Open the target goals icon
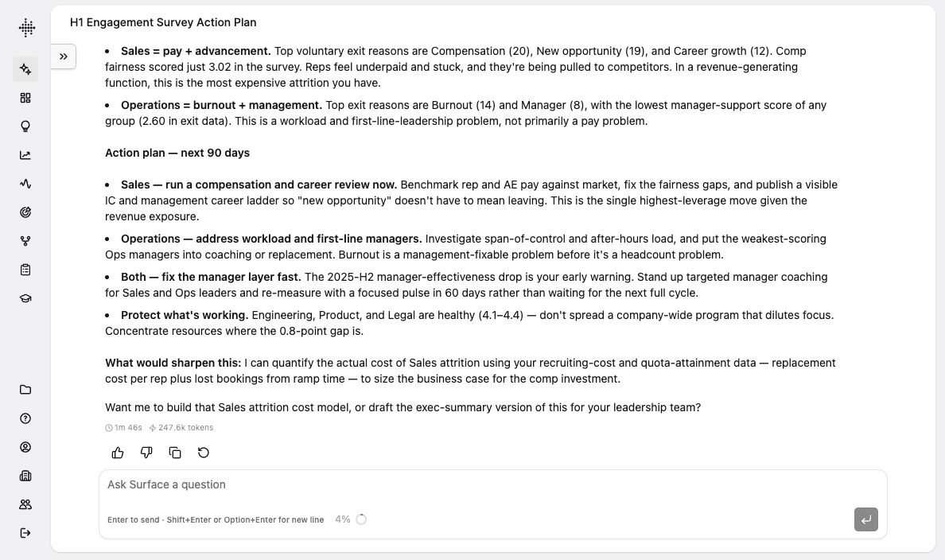The width and height of the screenshot is (945, 560). click(x=25, y=212)
